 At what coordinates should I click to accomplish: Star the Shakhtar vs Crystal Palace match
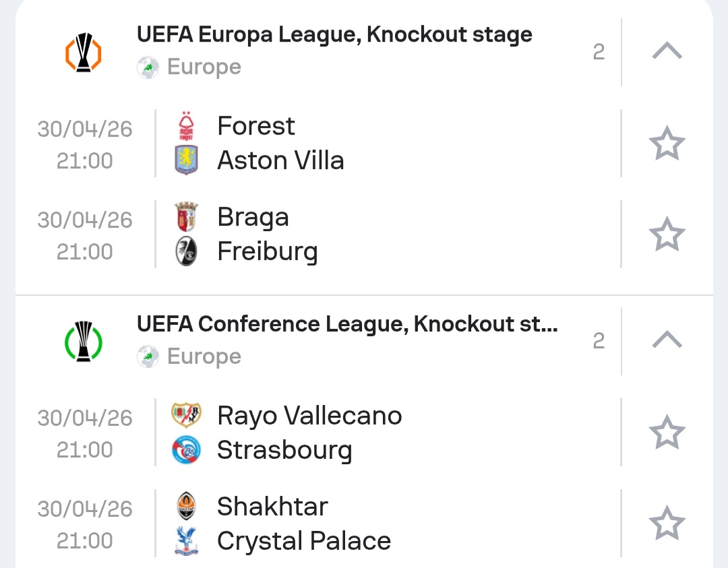[667, 524]
